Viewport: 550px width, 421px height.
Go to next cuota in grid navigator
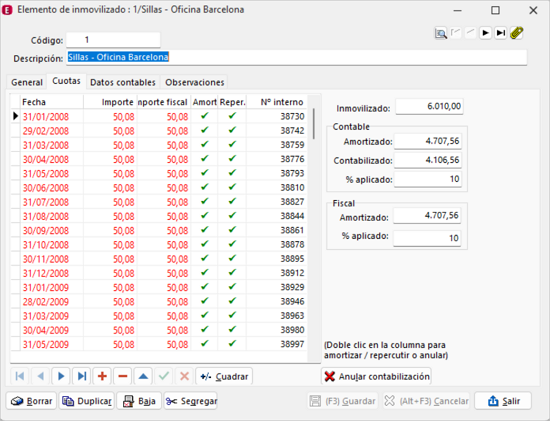61,376
